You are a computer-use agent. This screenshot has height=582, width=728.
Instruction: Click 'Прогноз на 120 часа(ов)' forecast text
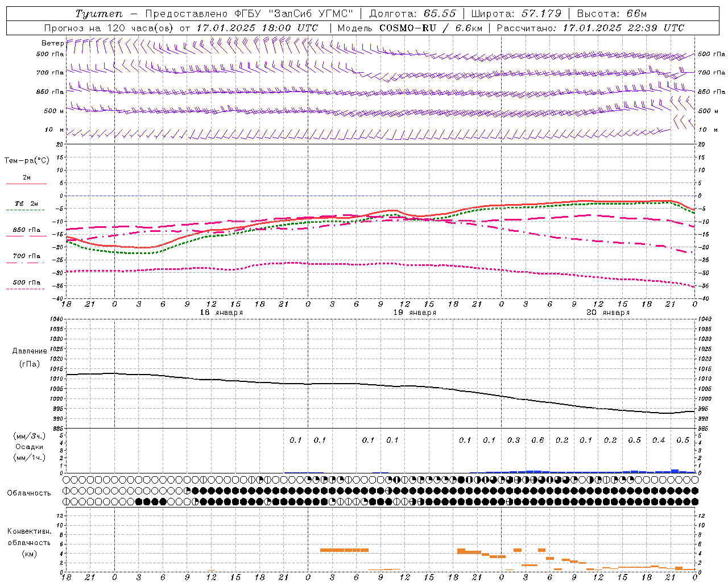pyautogui.click(x=109, y=28)
